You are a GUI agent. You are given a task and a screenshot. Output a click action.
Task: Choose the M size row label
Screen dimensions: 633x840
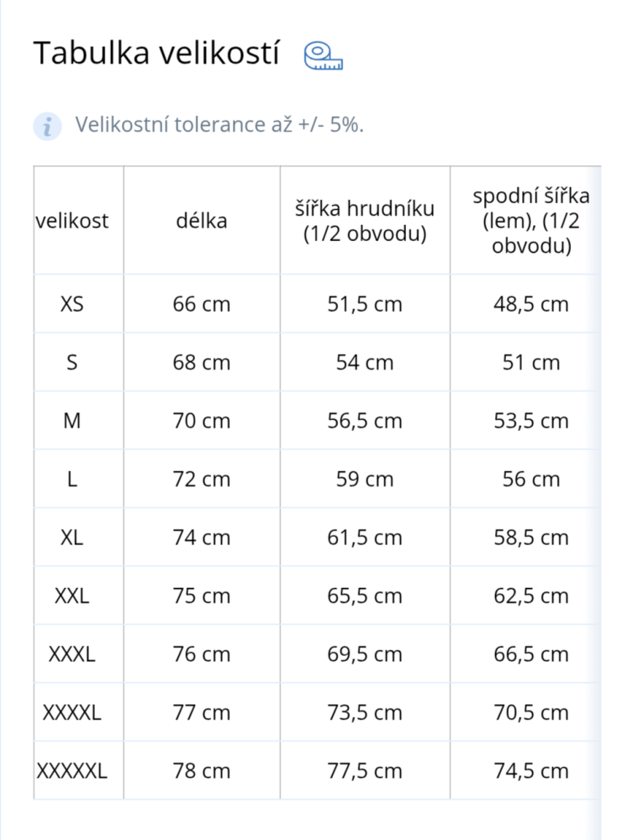coord(72,421)
